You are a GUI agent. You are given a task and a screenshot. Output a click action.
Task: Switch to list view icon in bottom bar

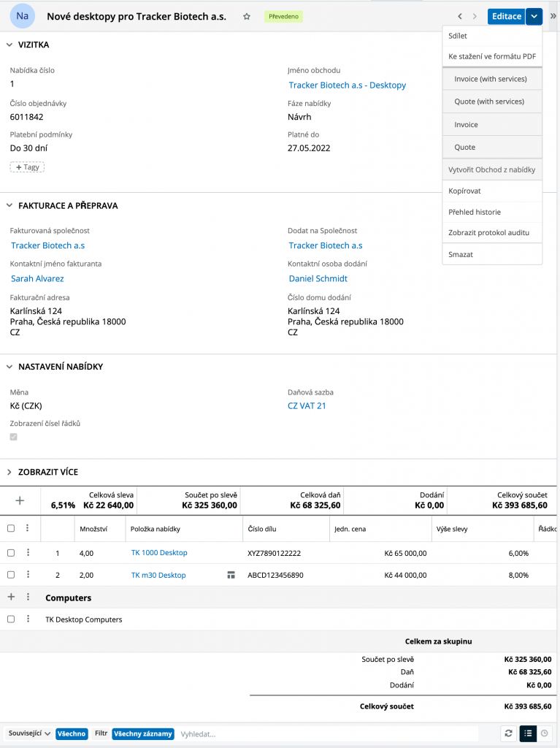(x=527, y=733)
